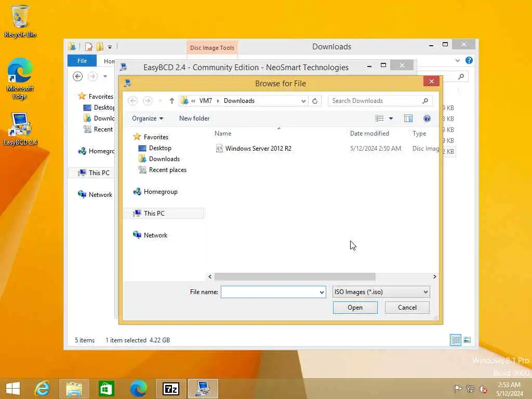The width and height of the screenshot is (532, 399).
Task: Open 7-Zip from taskbar
Action: click(x=170, y=389)
